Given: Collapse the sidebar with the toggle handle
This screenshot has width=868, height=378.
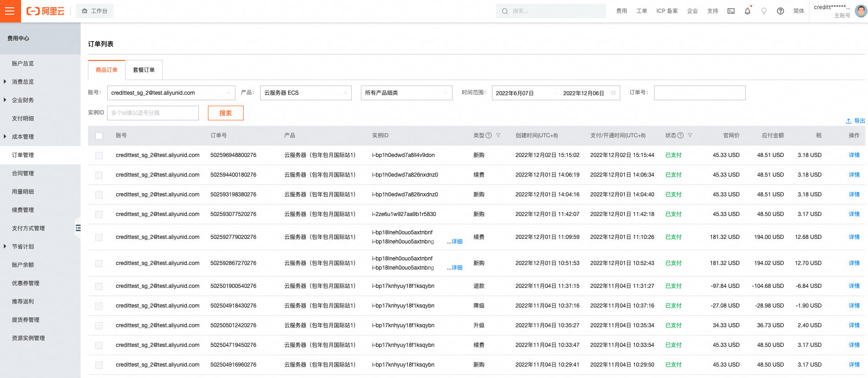Looking at the screenshot, I should [x=78, y=228].
